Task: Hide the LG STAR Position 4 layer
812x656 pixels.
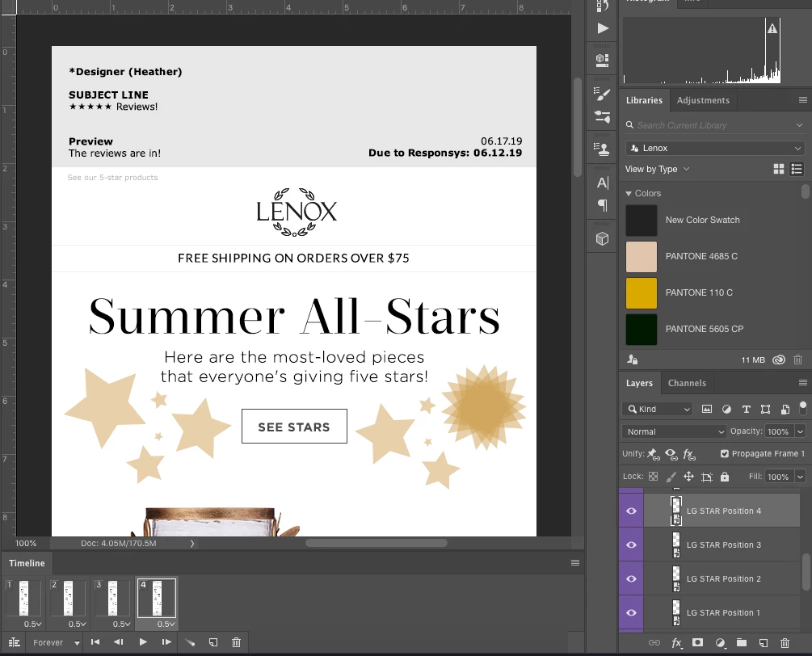Action: tap(631, 511)
